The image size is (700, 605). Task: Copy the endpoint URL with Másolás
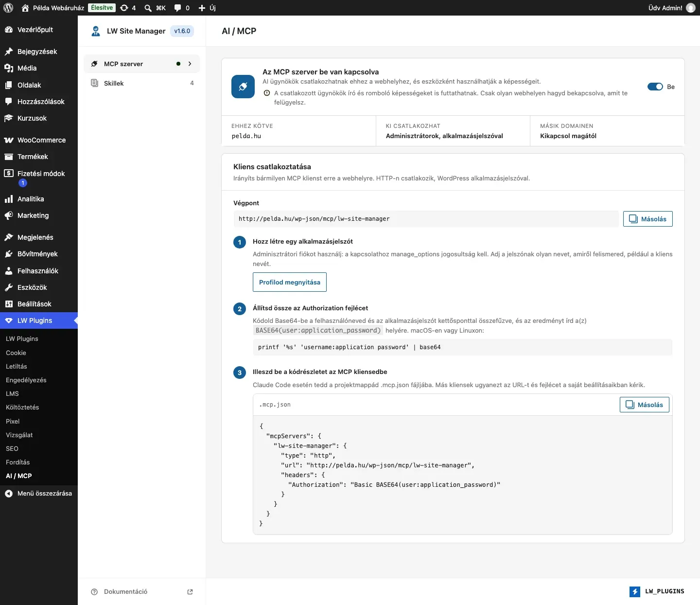point(648,219)
